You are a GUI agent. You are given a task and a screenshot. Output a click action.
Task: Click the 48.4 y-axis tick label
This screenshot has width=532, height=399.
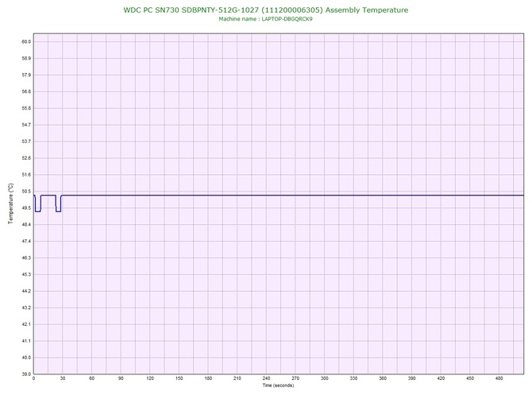[26, 225]
